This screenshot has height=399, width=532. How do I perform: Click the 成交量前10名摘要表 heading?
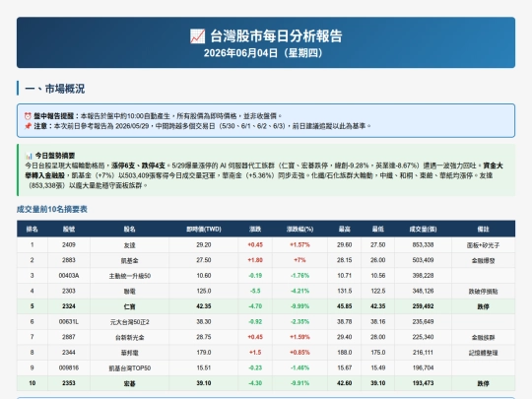point(52,209)
